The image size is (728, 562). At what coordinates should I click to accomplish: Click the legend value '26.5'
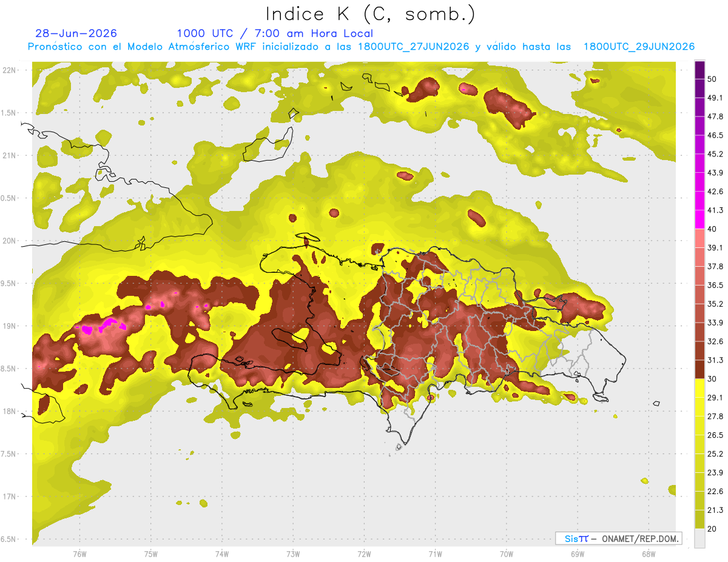point(715,435)
